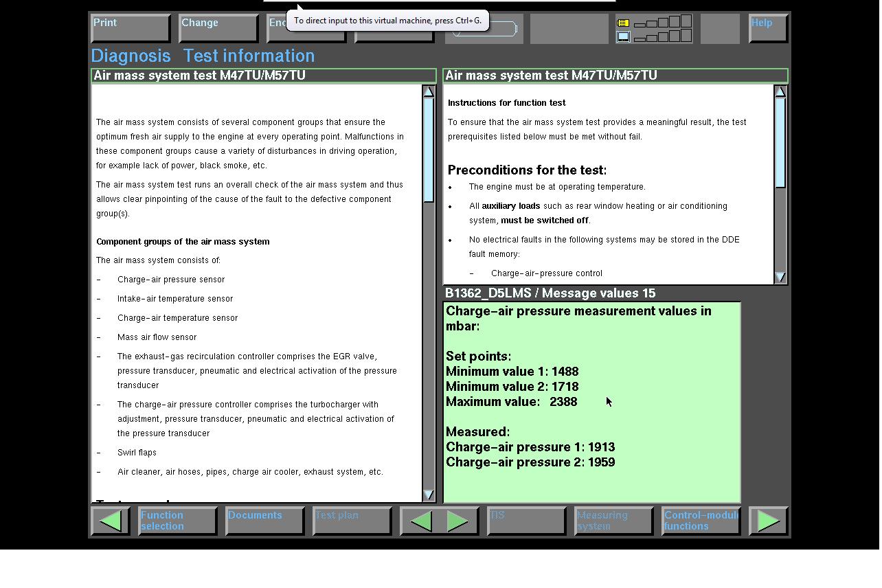882x588 pixels.
Task: Click instructions pane scrollbar thumb
Action: click(x=780, y=142)
